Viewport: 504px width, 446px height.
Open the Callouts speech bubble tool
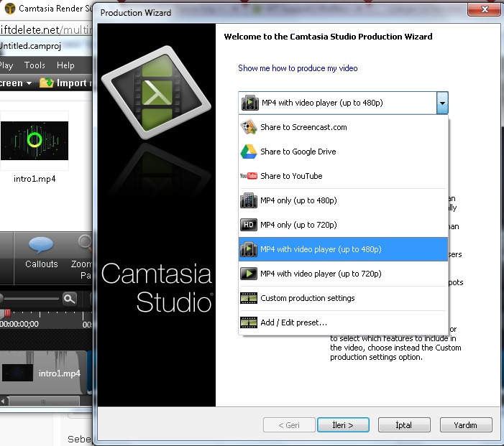[x=41, y=247]
